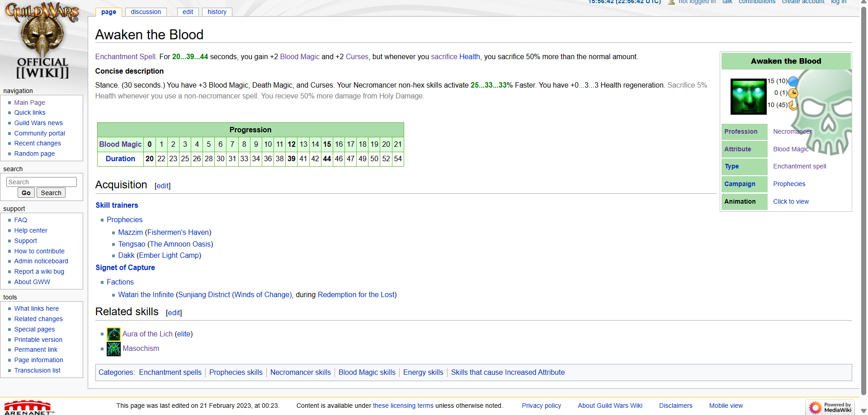Open Redemption for the Lost link
The height and width of the screenshot is (415, 868).
coord(356,294)
